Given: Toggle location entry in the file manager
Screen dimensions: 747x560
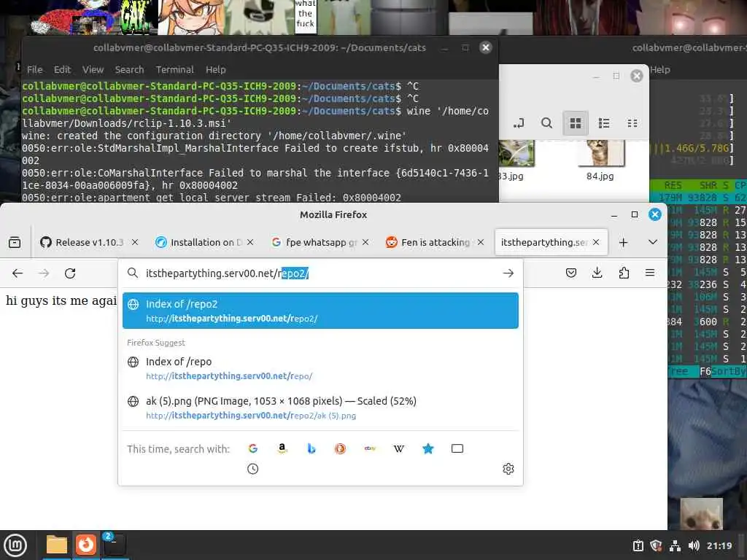Looking at the screenshot, I should click(x=519, y=123).
